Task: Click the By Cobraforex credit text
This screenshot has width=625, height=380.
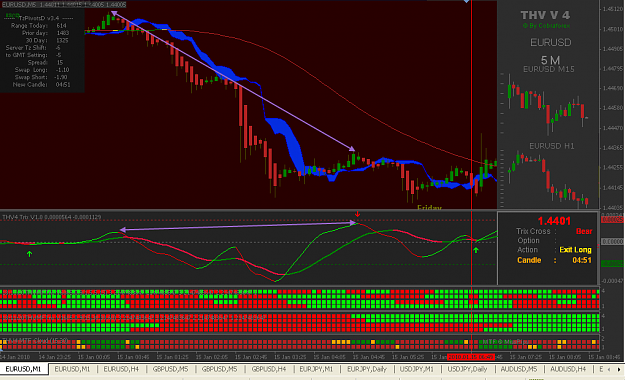Action: pos(546,26)
